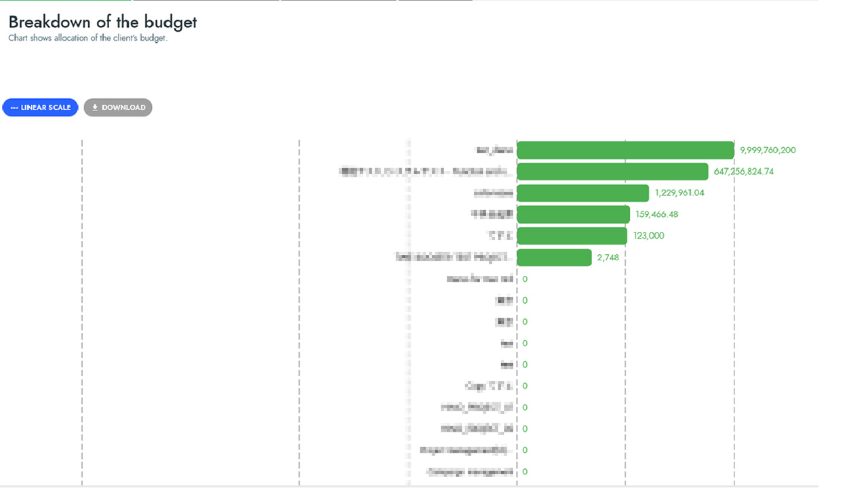Pick the bar with value 159,466.48

573,215
